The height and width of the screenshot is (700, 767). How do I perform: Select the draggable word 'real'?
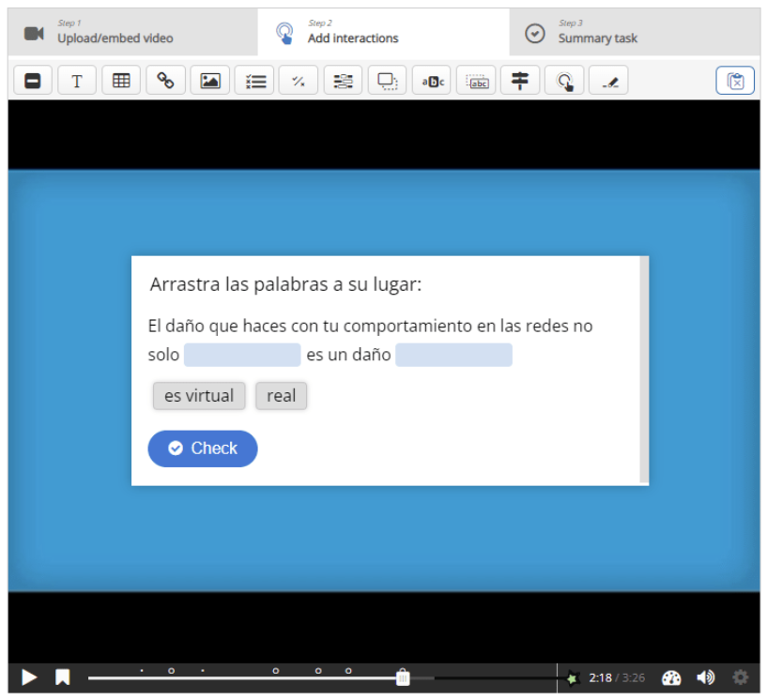pyautogui.click(x=282, y=395)
